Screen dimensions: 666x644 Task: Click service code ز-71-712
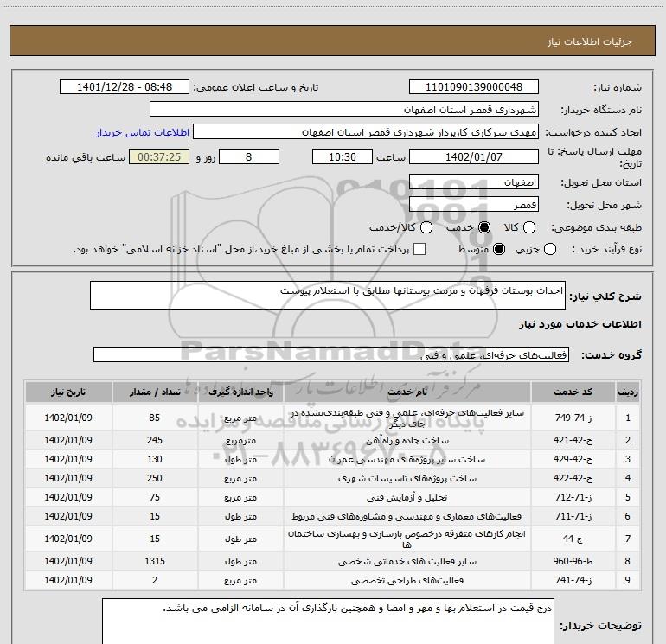(x=573, y=497)
